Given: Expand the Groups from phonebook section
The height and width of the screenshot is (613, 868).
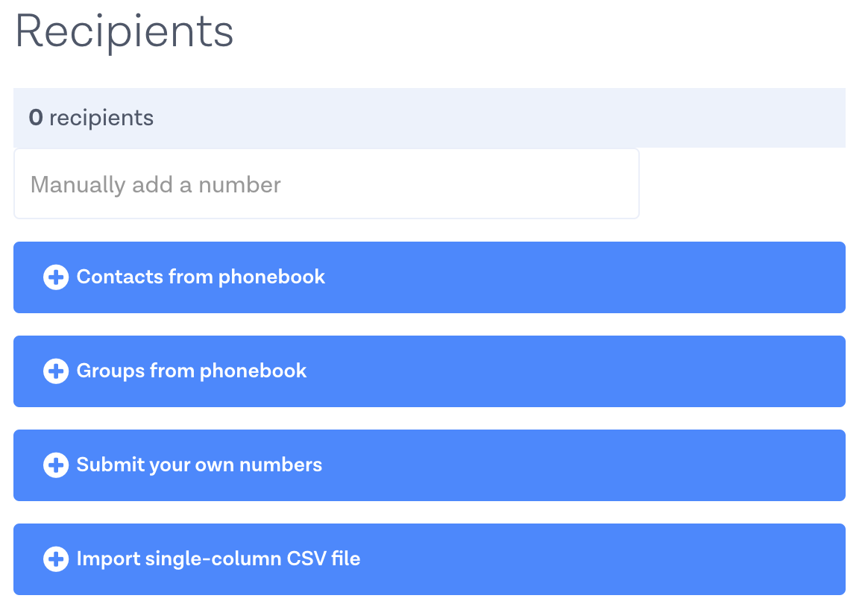Looking at the screenshot, I should coord(429,371).
